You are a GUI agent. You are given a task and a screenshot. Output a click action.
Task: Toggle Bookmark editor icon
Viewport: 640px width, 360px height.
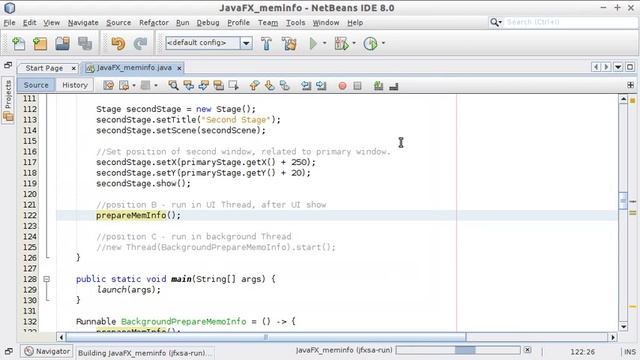pyautogui.click(x=284, y=85)
